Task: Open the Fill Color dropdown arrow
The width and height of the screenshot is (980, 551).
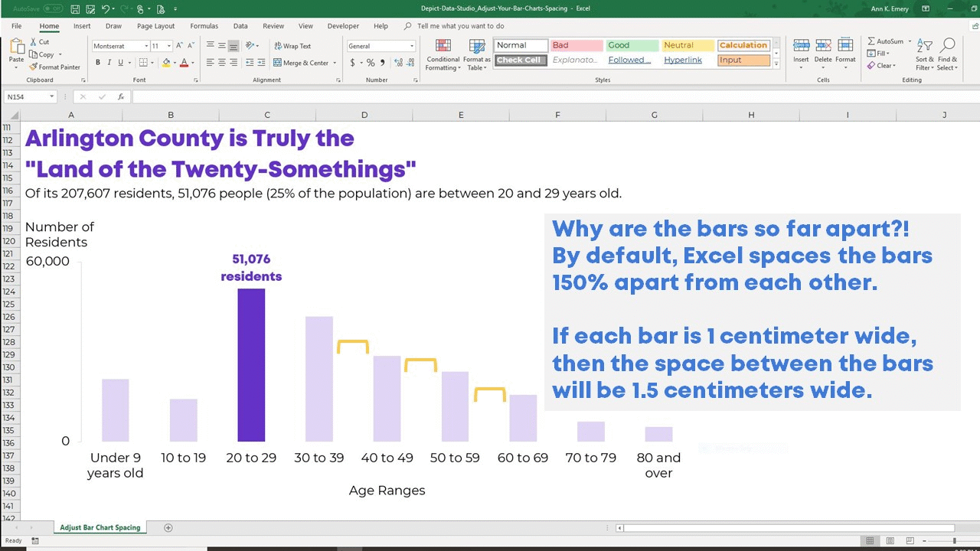Action: (x=174, y=63)
